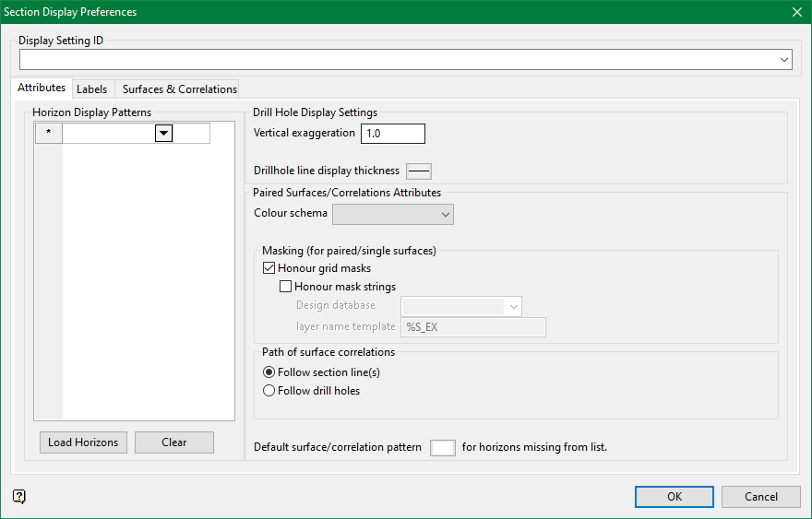Expand the Display Setting ID dropdown

click(784, 60)
